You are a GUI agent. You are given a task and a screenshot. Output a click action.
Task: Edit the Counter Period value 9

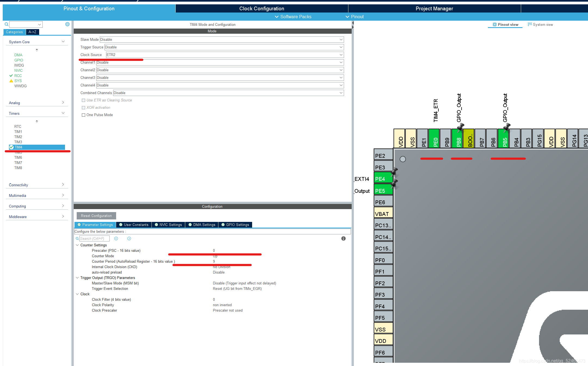pos(214,261)
